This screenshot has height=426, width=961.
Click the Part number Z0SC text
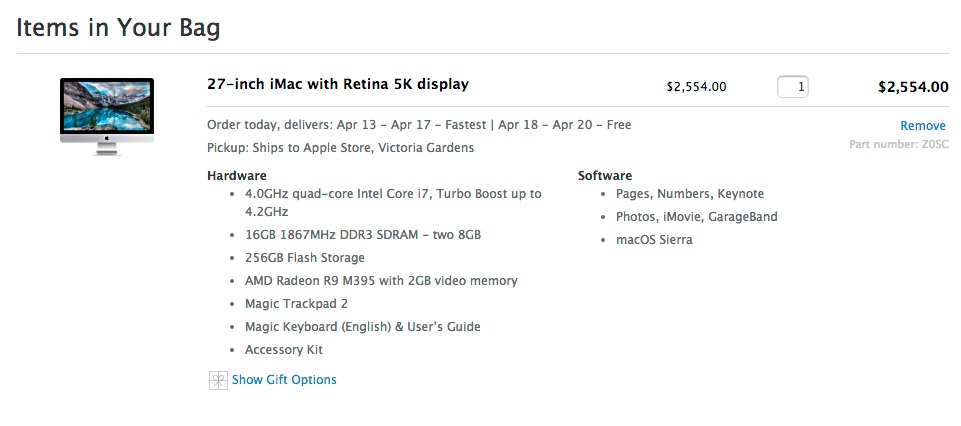898,145
